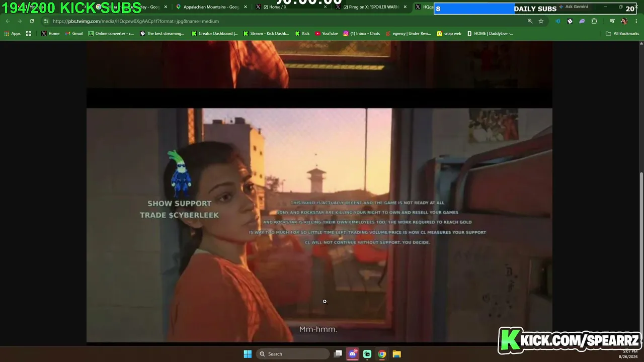Open the Online converter bookmark
644x362 pixels.
pos(111,34)
